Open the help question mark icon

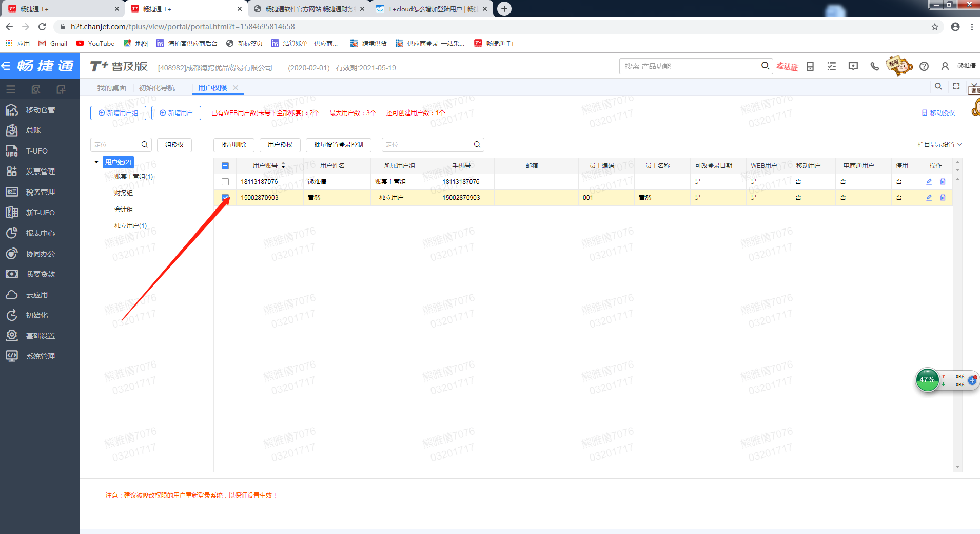coord(924,66)
